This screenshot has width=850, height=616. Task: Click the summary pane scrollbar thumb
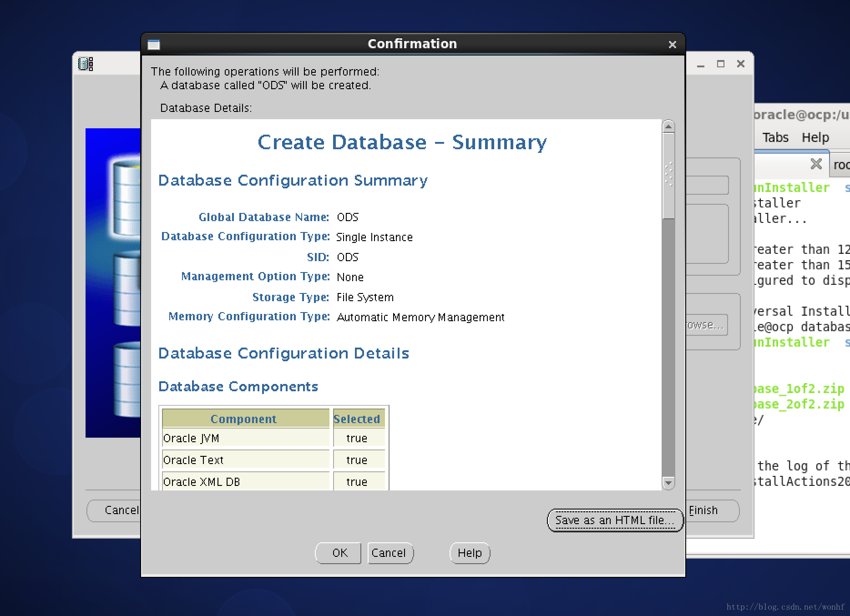click(x=668, y=177)
